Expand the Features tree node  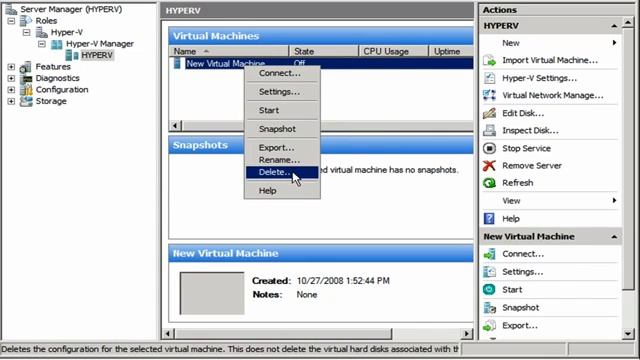(x=11, y=67)
